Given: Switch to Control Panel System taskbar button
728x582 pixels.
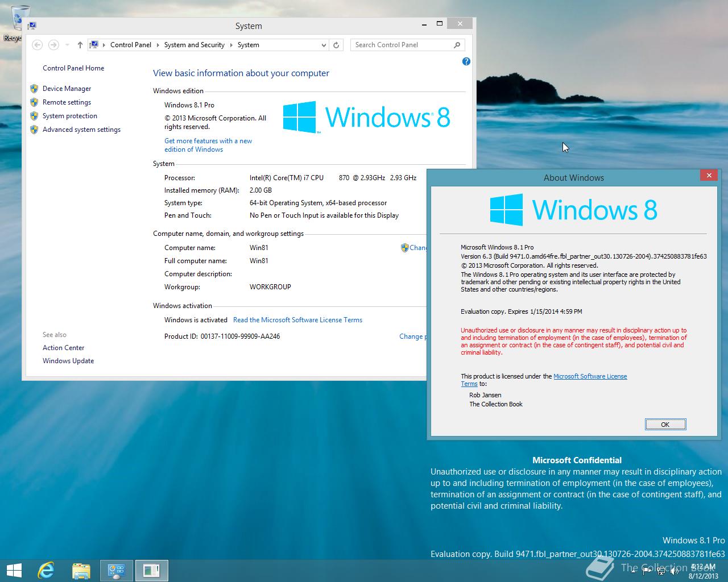Looking at the screenshot, I should [117, 571].
